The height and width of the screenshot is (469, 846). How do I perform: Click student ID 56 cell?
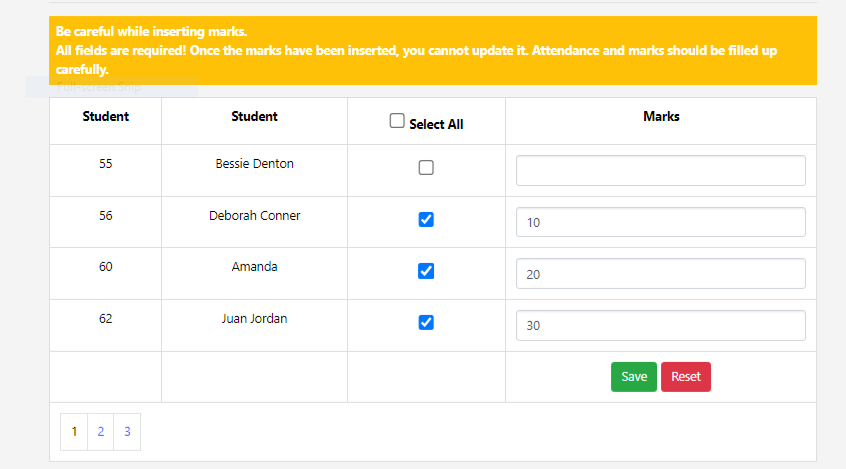click(106, 215)
